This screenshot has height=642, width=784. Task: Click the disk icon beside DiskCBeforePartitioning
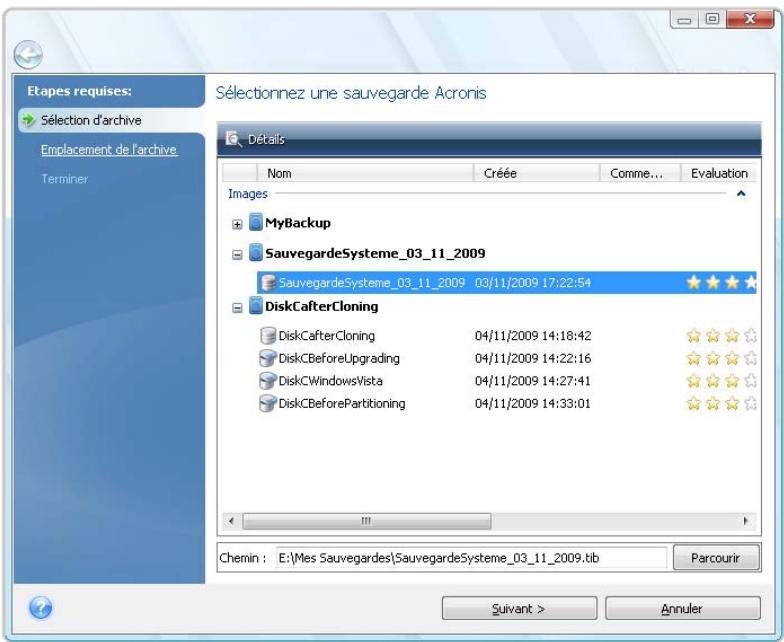point(268,403)
